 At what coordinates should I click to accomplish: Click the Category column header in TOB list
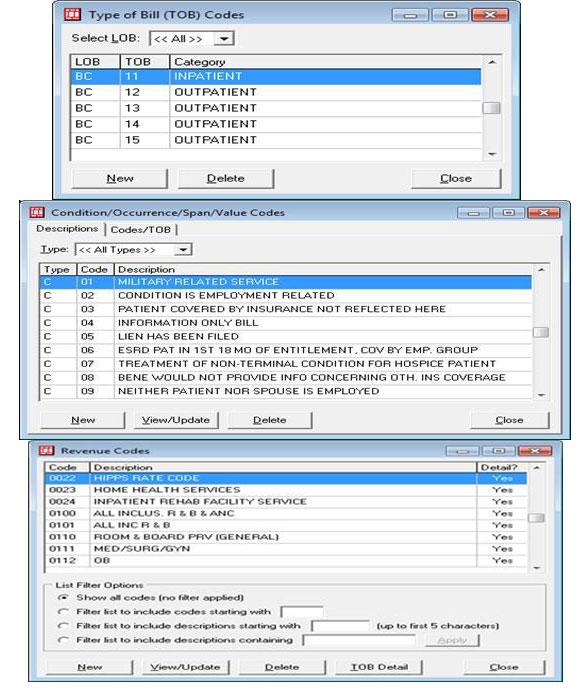click(326, 62)
